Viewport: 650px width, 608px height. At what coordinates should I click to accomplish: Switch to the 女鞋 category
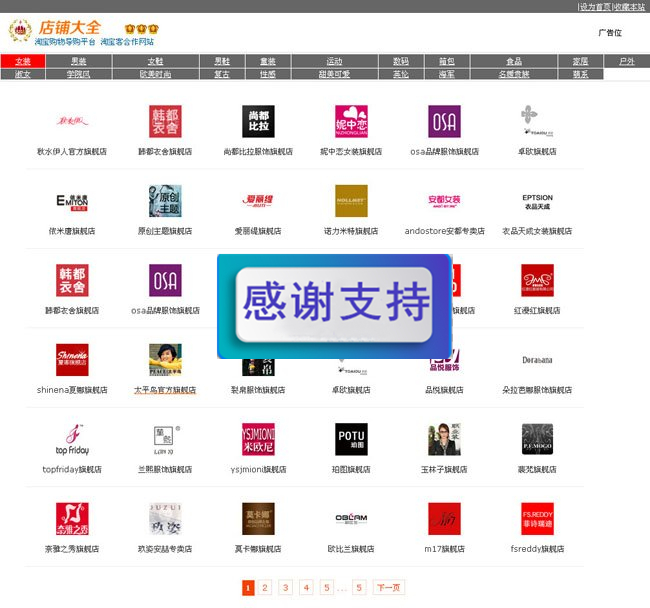click(x=155, y=61)
